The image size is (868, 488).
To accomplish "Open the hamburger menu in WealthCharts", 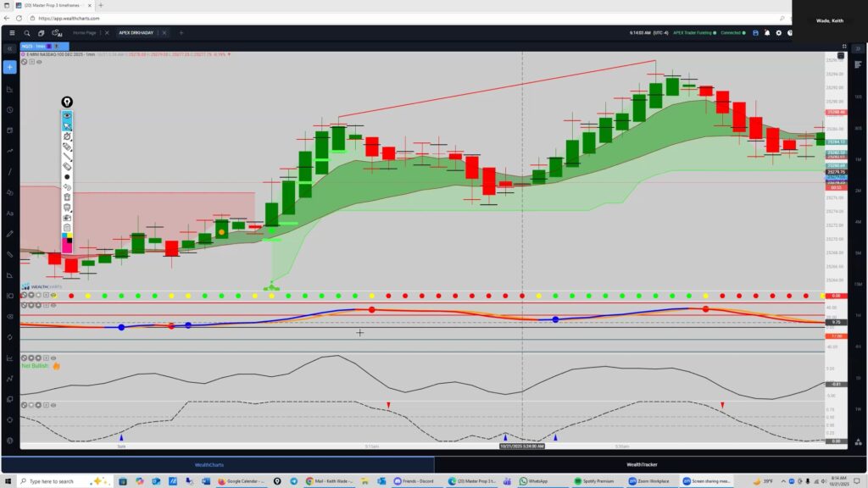I will [12, 33].
